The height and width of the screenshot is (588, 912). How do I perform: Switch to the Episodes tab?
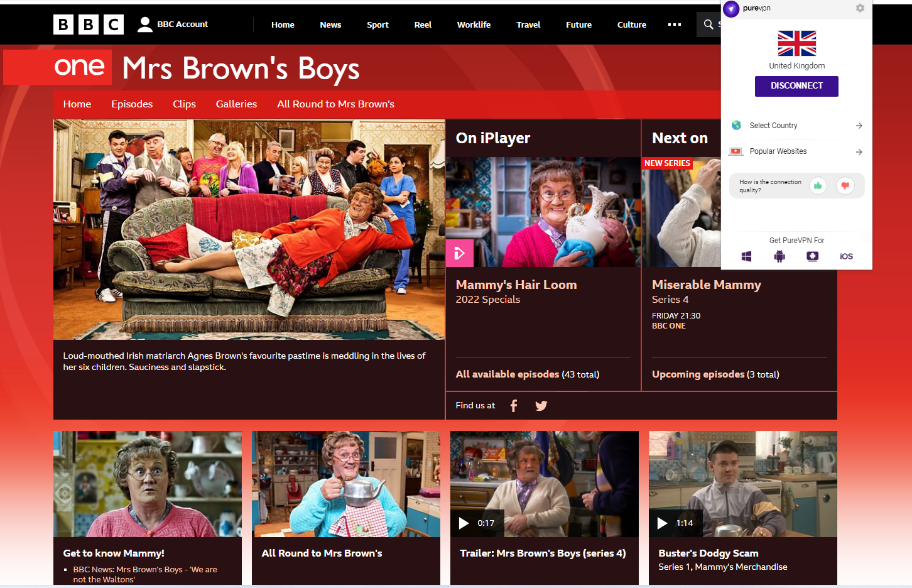(x=132, y=104)
